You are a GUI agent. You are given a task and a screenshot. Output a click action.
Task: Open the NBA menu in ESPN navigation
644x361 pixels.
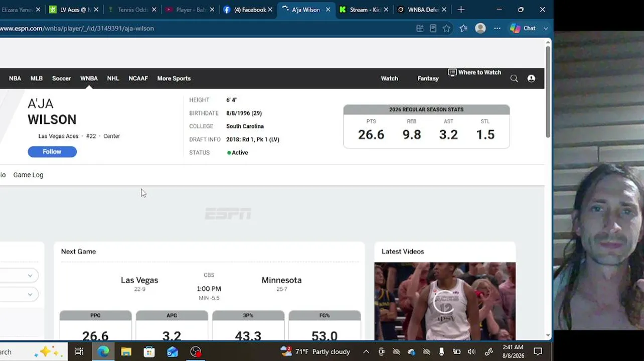pyautogui.click(x=15, y=78)
